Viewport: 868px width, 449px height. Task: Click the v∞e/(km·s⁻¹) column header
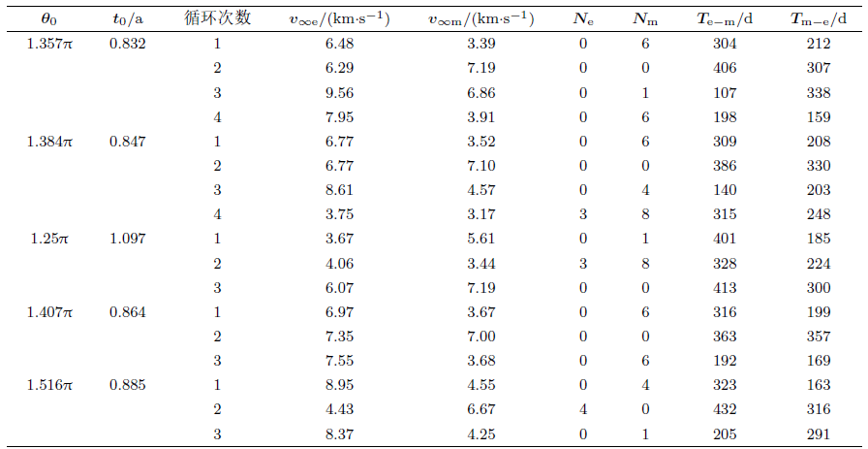click(x=340, y=18)
